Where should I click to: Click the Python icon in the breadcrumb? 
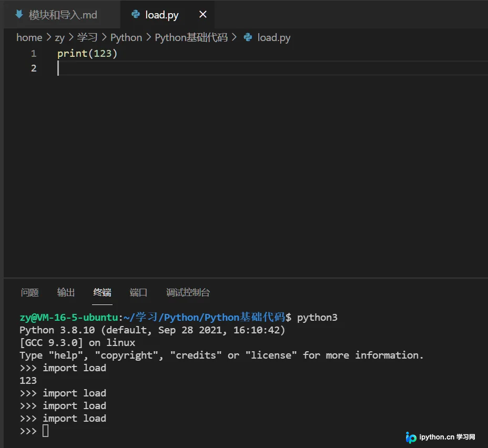click(248, 38)
